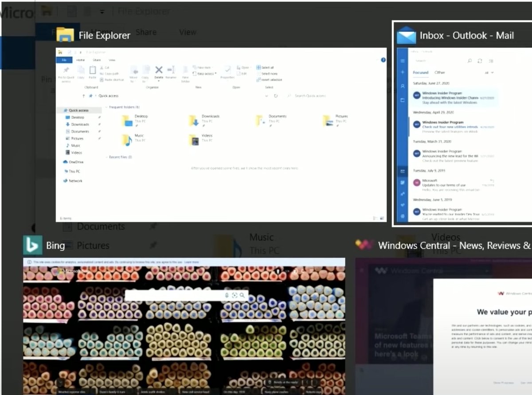Open the Updates to our terms of use email

(454, 185)
